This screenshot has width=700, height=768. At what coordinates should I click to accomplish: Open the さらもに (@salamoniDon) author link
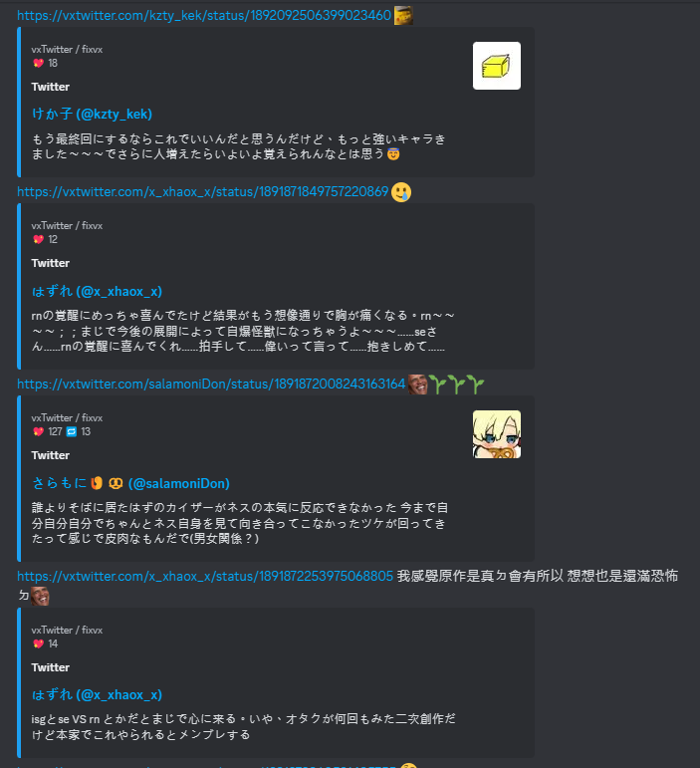coord(130,483)
